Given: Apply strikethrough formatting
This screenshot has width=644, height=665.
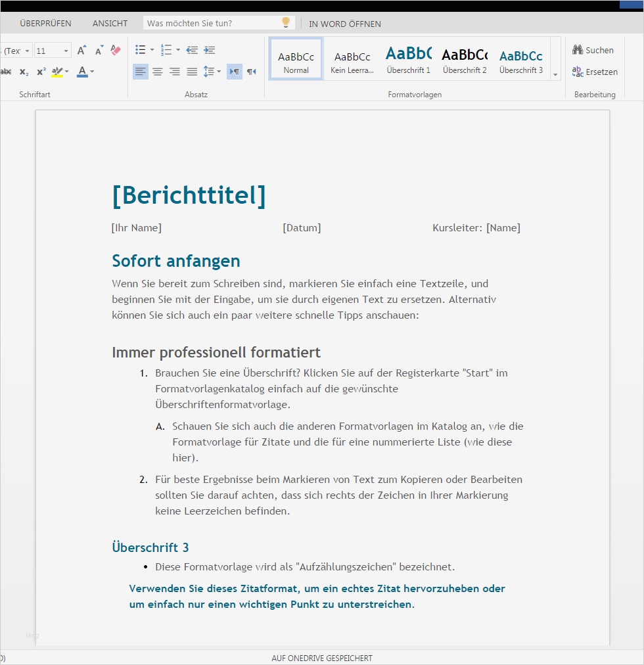Looking at the screenshot, I should 5,72.
